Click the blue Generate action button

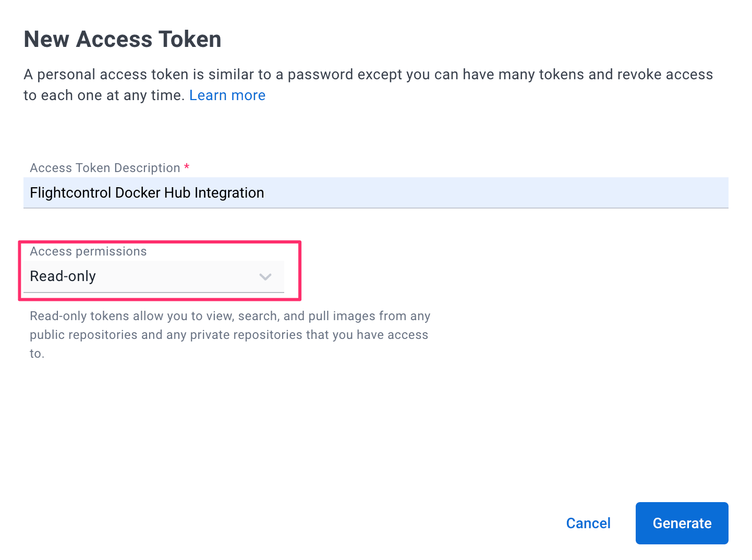click(x=682, y=523)
